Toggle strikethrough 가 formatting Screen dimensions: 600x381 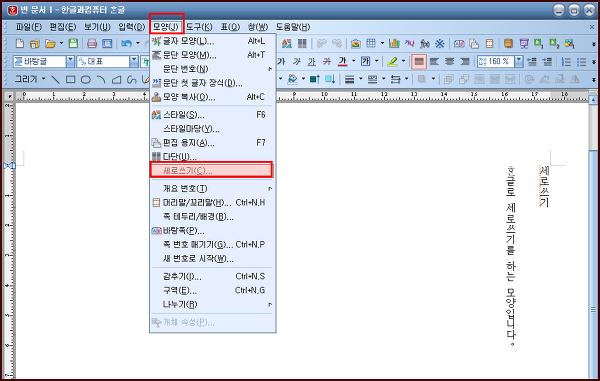tap(327, 62)
